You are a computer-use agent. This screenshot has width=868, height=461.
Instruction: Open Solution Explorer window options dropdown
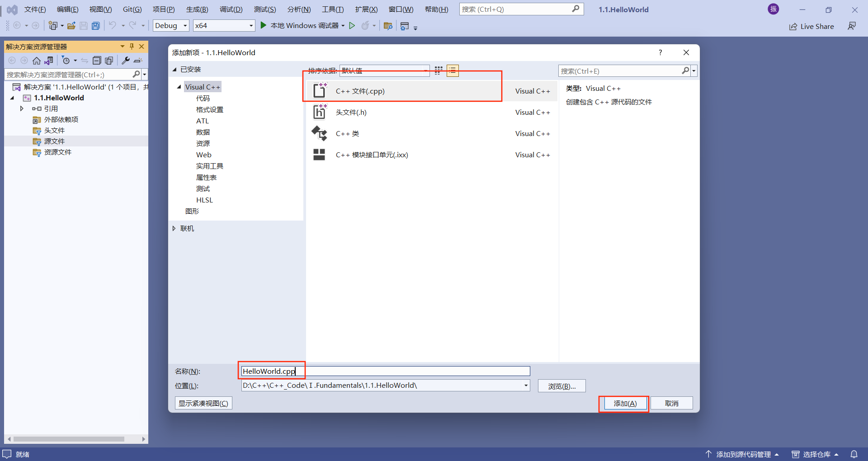(122, 47)
